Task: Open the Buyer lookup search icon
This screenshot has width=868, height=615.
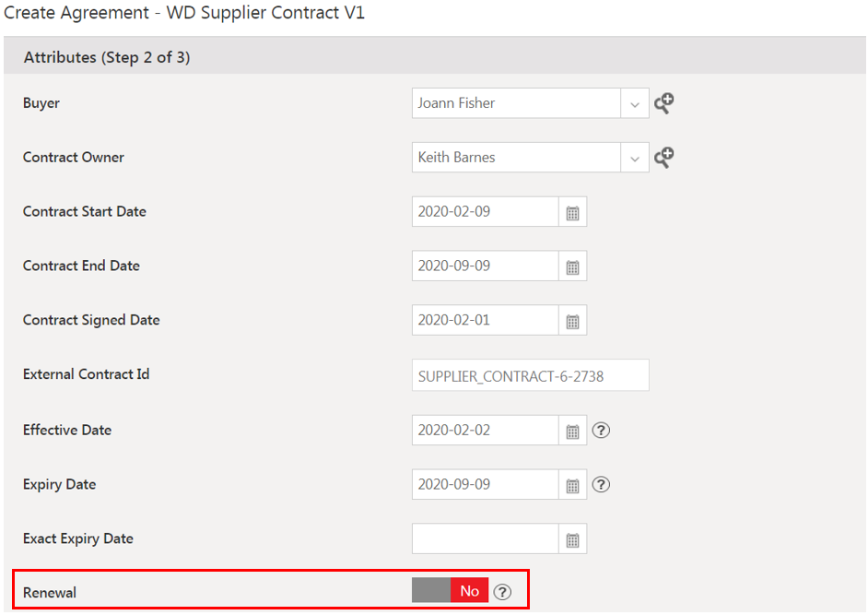Action: pyautogui.click(x=663, y=103)
